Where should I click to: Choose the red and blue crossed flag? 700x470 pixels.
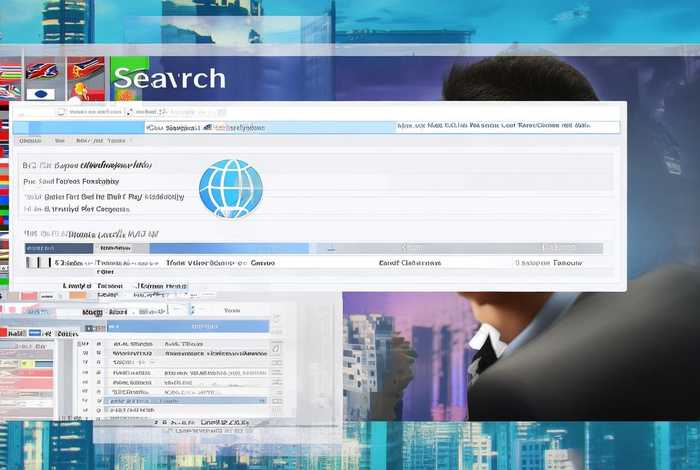[41, 71]
